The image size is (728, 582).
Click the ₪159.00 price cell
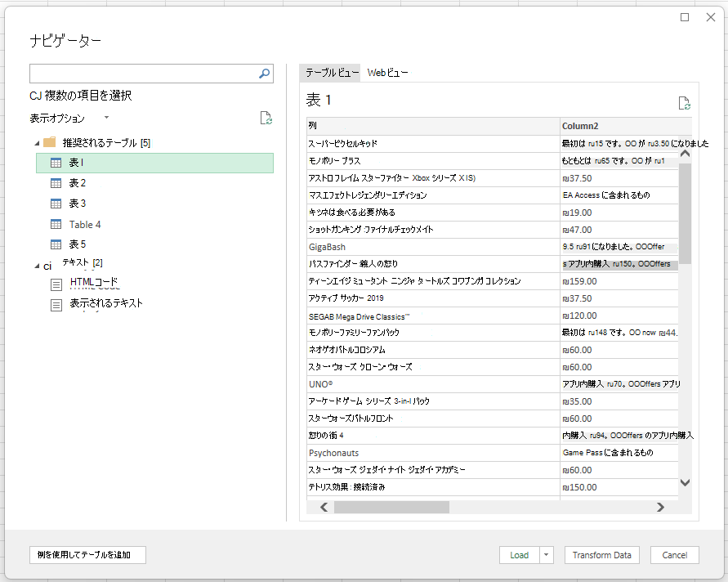(619, 281)
